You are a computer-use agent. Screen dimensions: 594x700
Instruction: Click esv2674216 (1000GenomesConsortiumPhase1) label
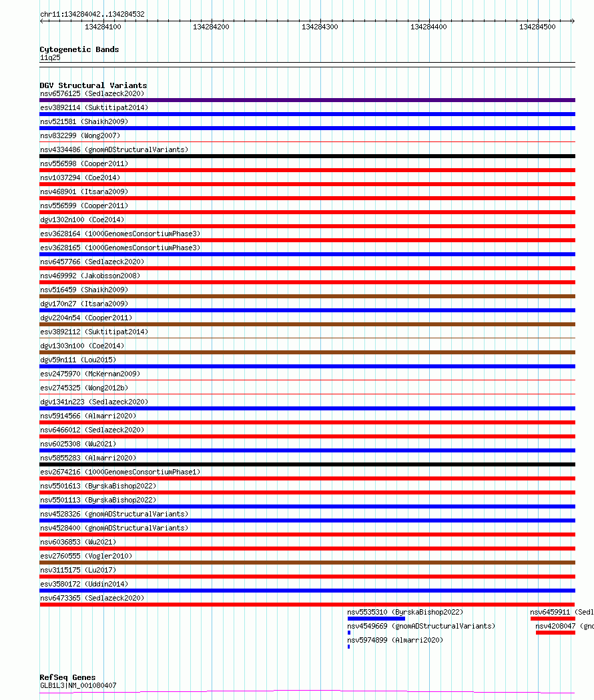pos(120,472)
